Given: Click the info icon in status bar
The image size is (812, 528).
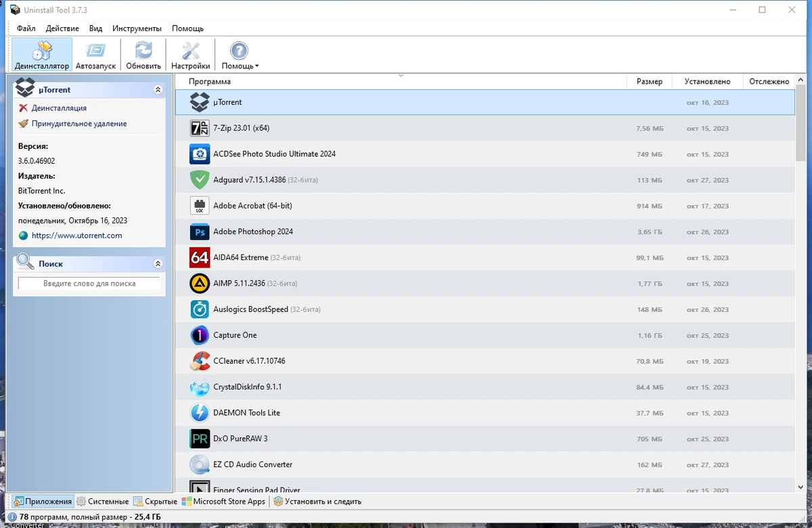Looking at the screenshot, I should tap(12, 516).
